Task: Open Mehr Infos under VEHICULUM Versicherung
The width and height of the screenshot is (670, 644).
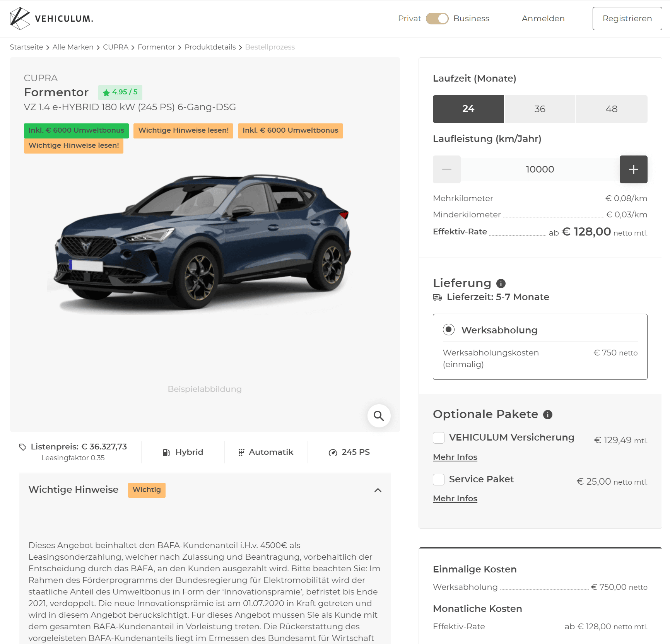Action: 455,457
